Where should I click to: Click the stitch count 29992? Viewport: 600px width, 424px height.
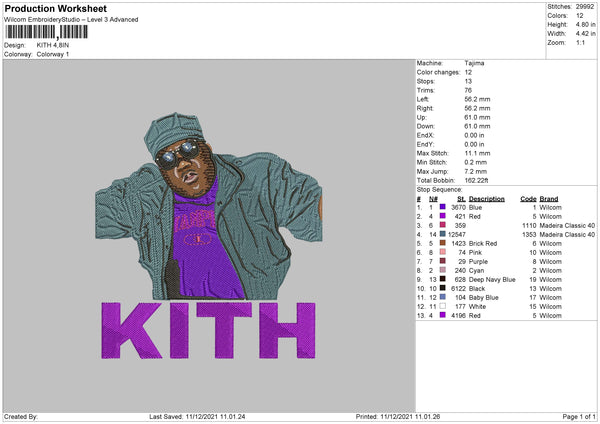[585, 7]
